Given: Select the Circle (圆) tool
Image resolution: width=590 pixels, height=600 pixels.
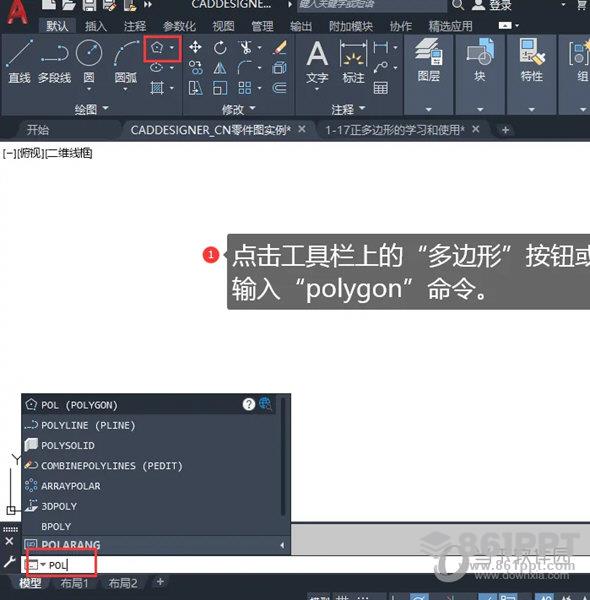Looking at the screenshot, I should 89,63.
